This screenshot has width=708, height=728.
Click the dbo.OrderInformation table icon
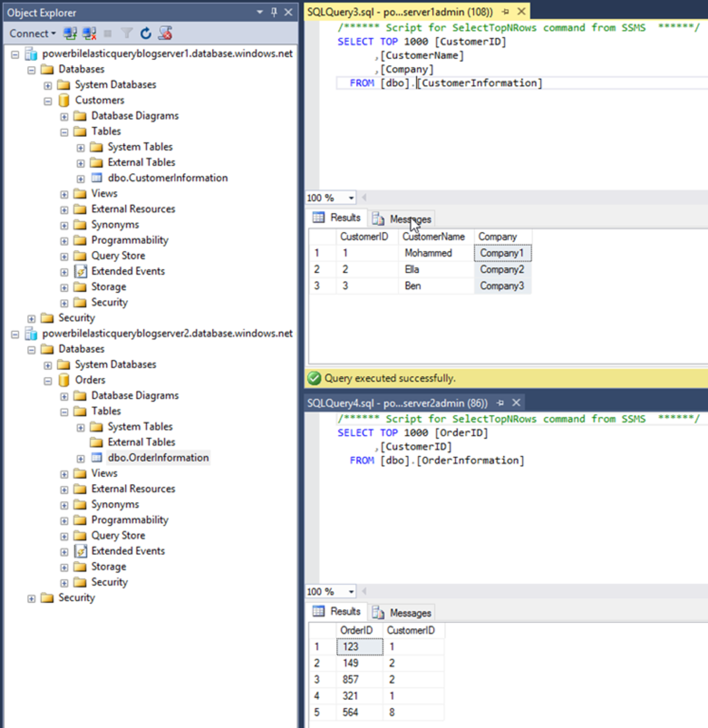point(96,458)
